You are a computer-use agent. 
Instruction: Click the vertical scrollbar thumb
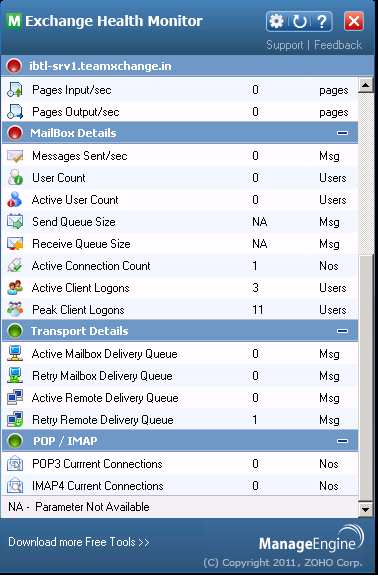point(366,378)
